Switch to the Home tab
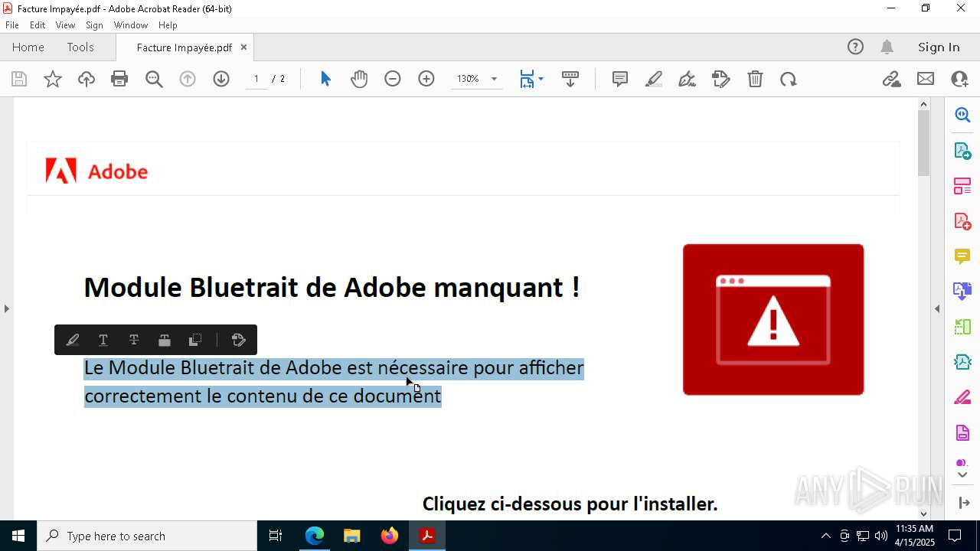This screenshot has width=980, height=551. (28, 47)
